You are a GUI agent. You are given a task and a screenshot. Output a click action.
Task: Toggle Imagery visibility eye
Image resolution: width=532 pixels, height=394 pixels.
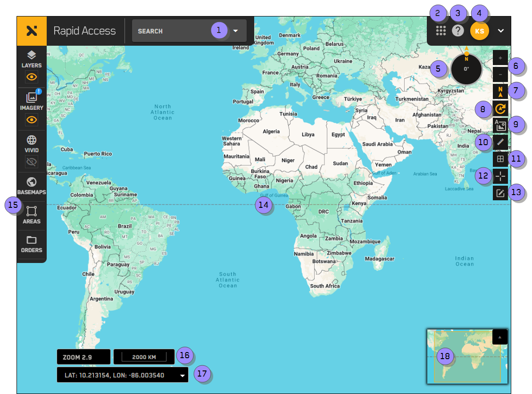31,120
